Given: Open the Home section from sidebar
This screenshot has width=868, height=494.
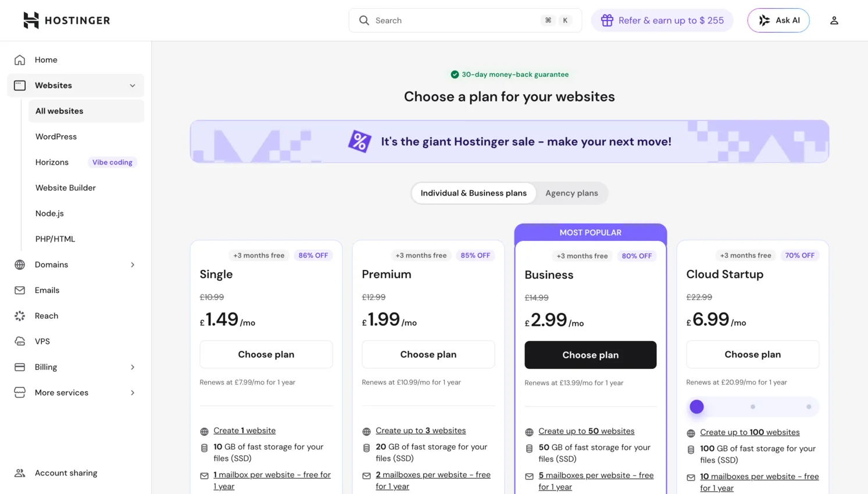Looking at the screenshot, I should (45, 59).
